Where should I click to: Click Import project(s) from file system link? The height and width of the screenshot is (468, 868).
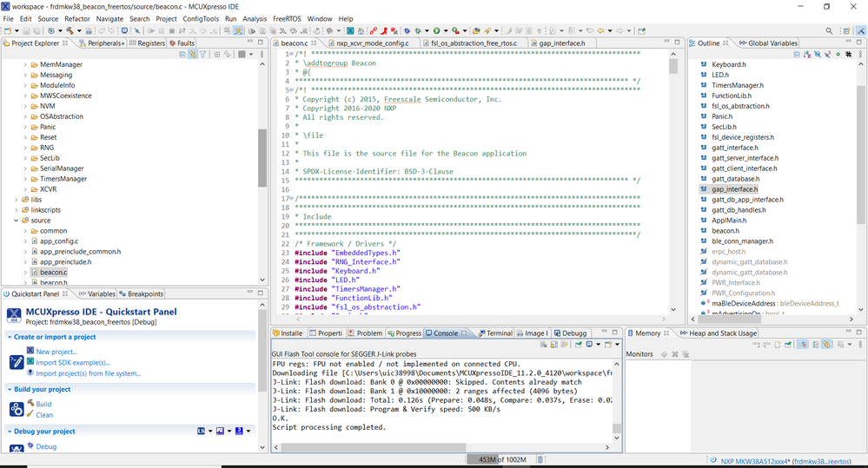(x=88, y=373)
